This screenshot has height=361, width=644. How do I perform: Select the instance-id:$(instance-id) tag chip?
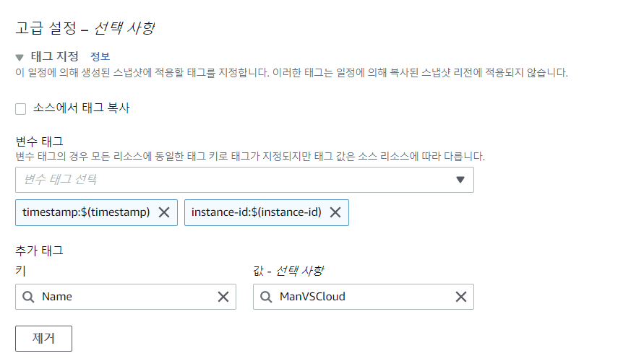(x=257, y=212)
